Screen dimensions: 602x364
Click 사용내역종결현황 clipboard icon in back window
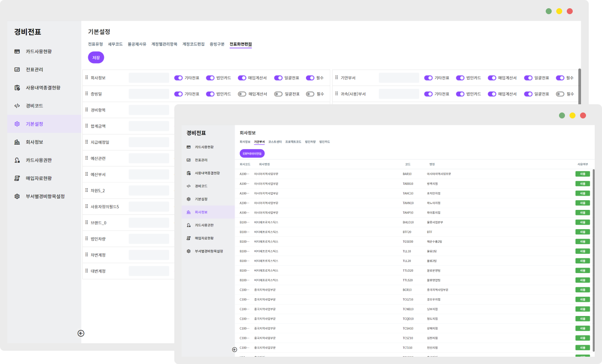(x=17, y=87)
